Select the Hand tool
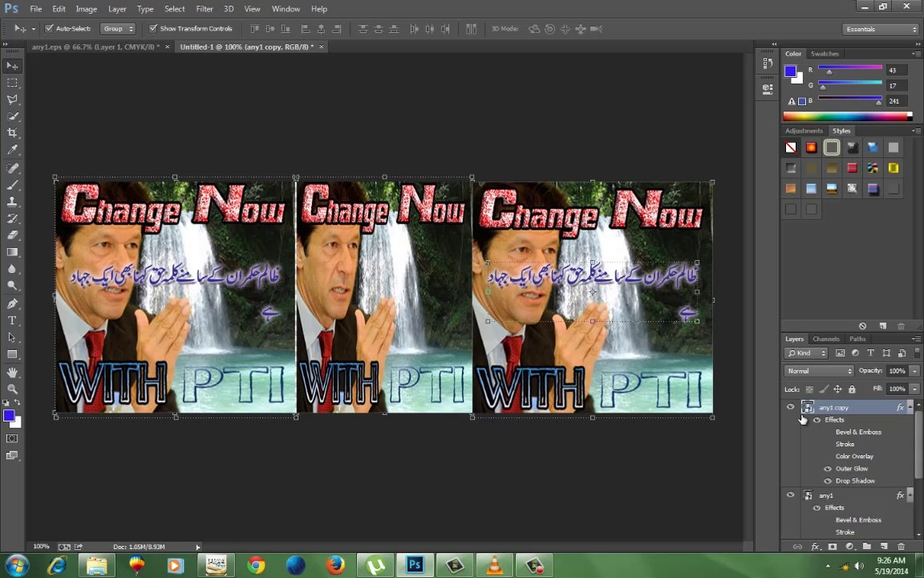Viewport: 924px width, 578px height. (12, 372)
